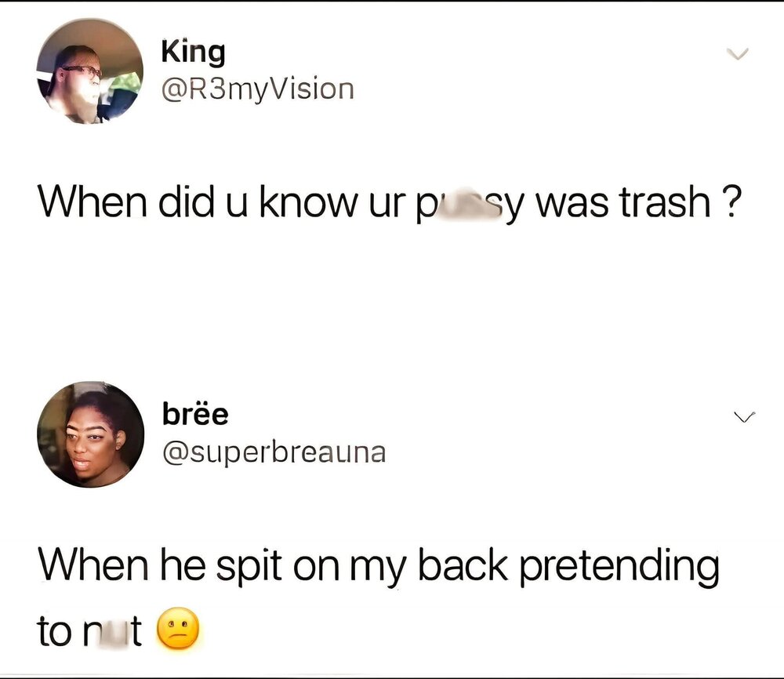784x679 pixels.
Task: View brëe's profile avatar
Action: click(90, 434)
